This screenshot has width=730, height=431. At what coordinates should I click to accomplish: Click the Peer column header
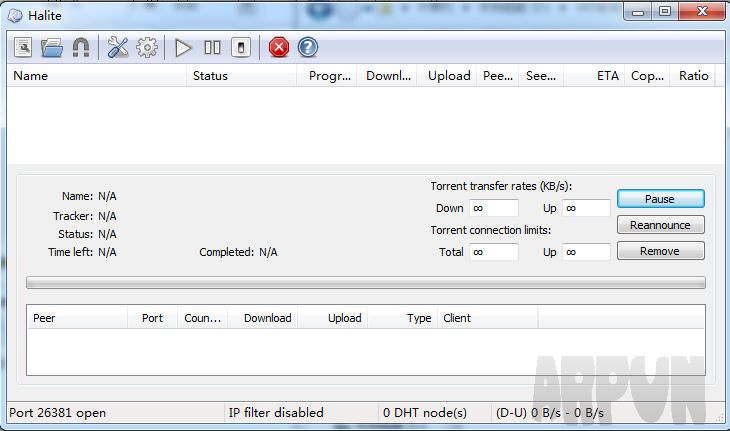tap(77, 318)
